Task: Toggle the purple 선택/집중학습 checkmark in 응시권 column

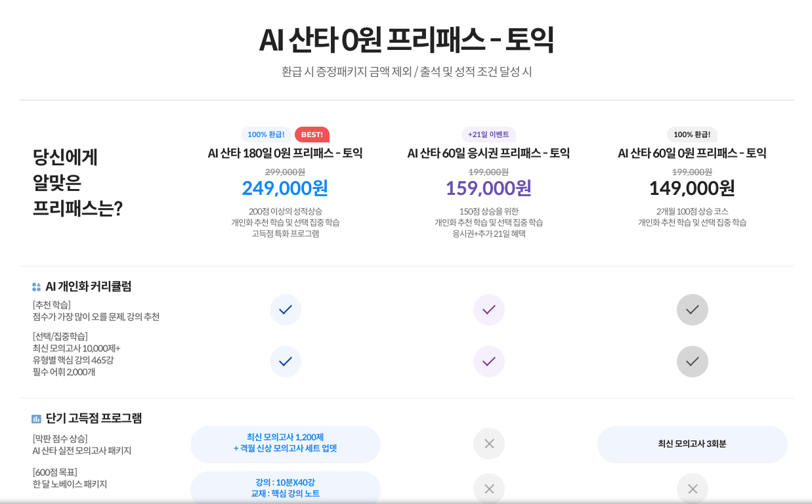Action: click(488, 362)
